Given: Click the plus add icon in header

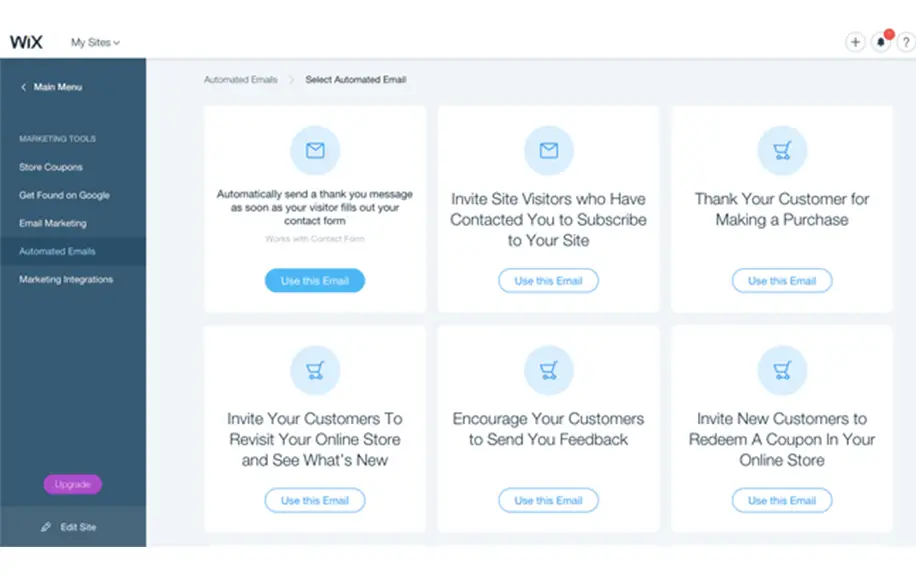Looking at the screenshot, I should [x=855, y=42].
